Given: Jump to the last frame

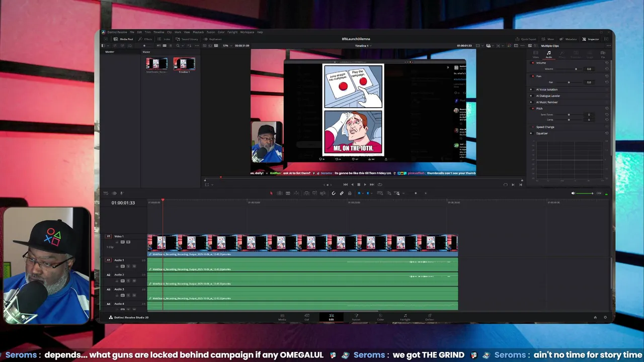Looking at the screenshot, I should point(372,185).
